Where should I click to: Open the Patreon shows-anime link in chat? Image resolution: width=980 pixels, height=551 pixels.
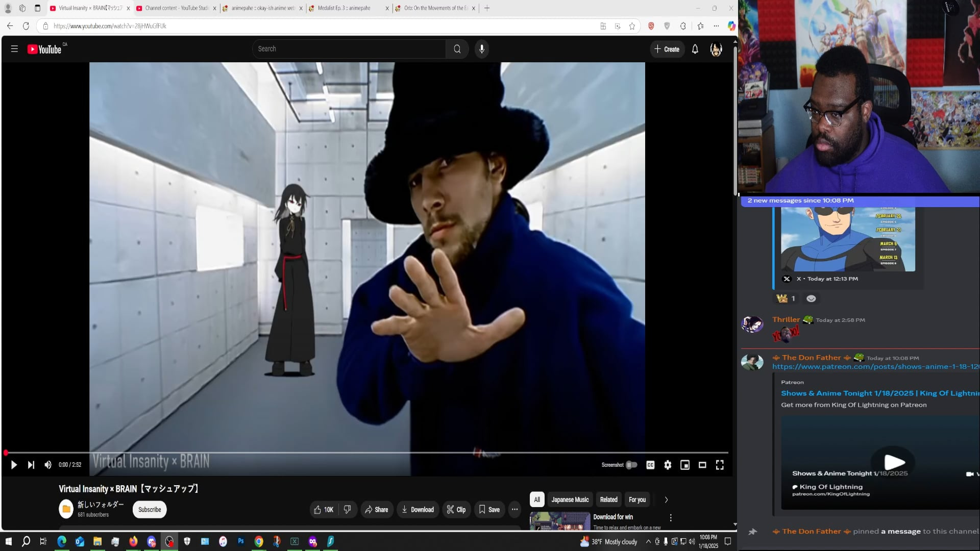[876, 367]
